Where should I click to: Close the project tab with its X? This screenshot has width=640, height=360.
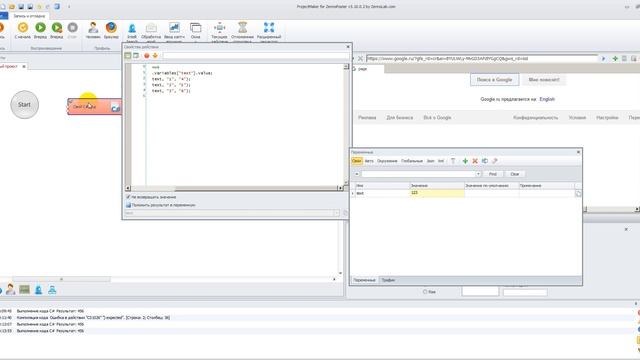[x=24, y=66]
